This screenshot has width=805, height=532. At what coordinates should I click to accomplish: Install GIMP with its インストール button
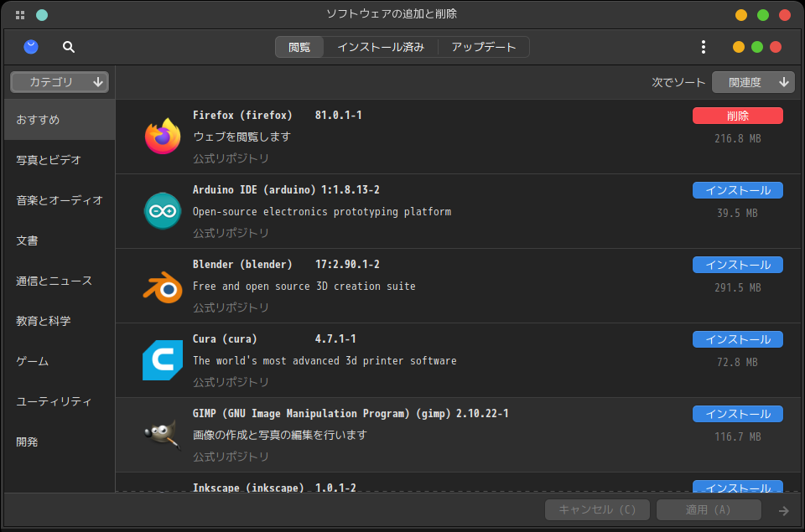point(738,414)
